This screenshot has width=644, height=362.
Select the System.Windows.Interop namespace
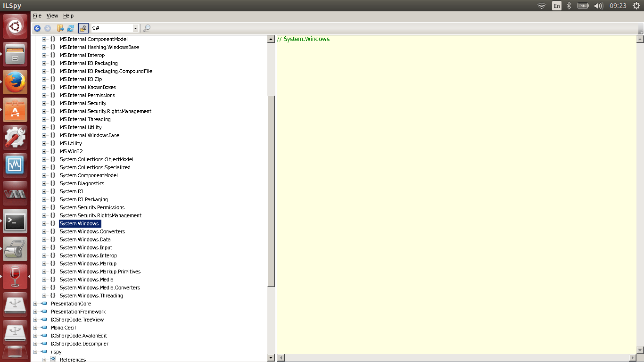[88, 255]
